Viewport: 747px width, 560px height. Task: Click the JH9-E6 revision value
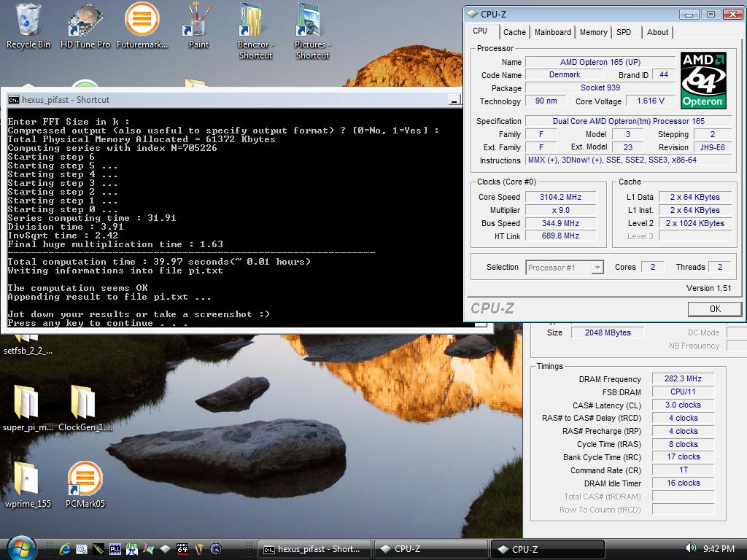pyautogui.click(x=713, y=147)
